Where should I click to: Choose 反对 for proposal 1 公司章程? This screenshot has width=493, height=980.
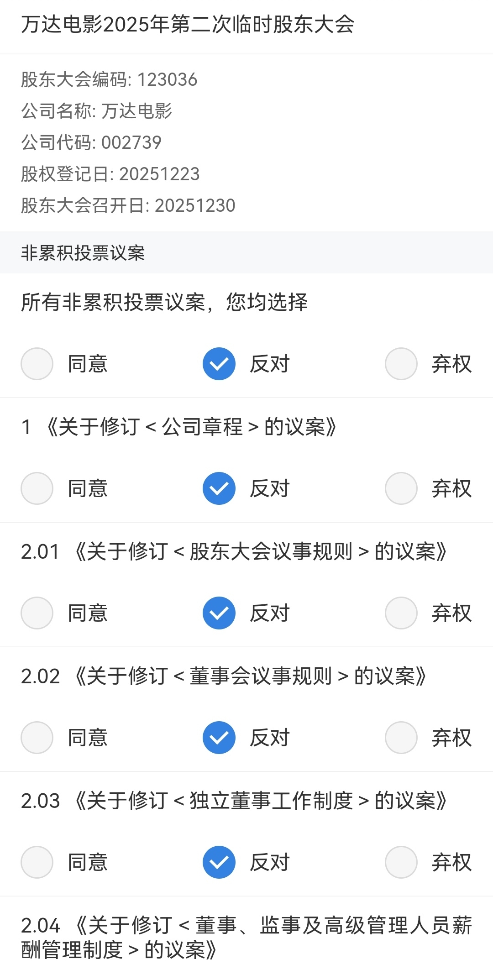click(219, 488)
